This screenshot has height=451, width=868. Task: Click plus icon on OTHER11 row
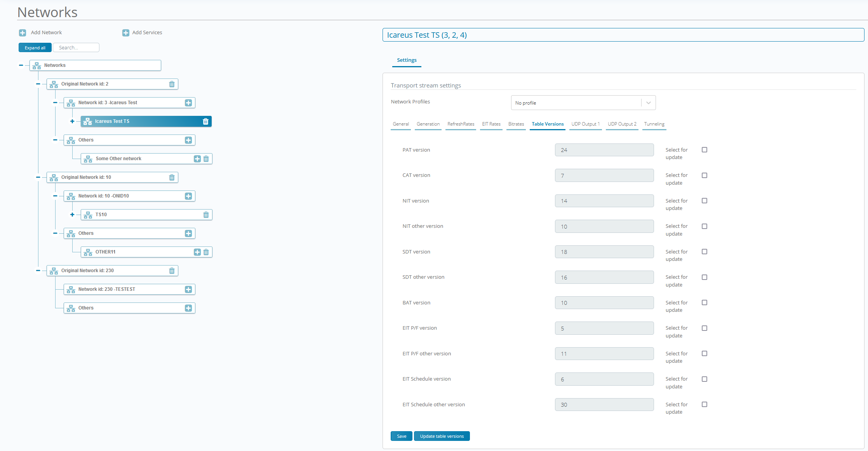pos(197,252)
